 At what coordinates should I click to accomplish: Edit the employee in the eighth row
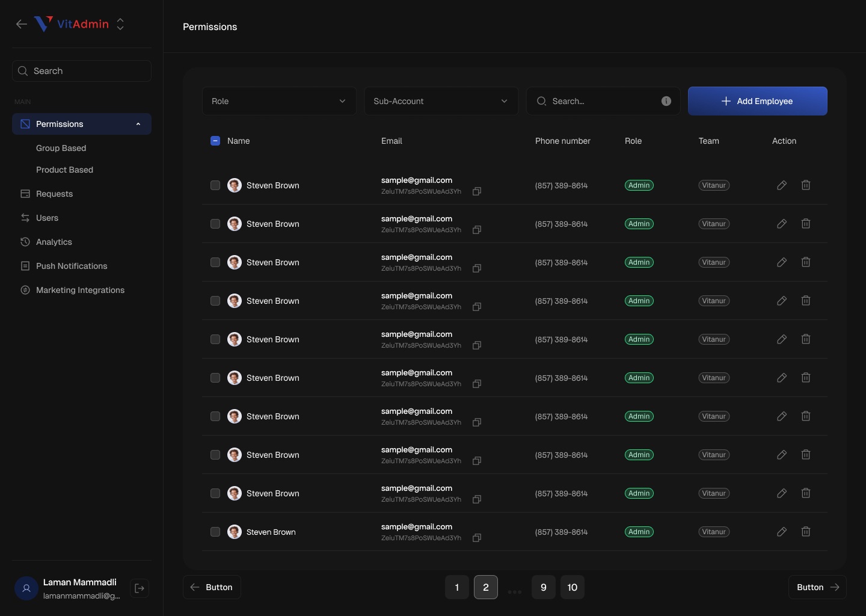[x=782, y=455]
